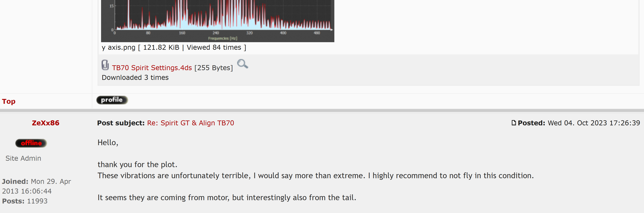
Task: Open the ZeXx86 username link
Action: click(45, 123)
